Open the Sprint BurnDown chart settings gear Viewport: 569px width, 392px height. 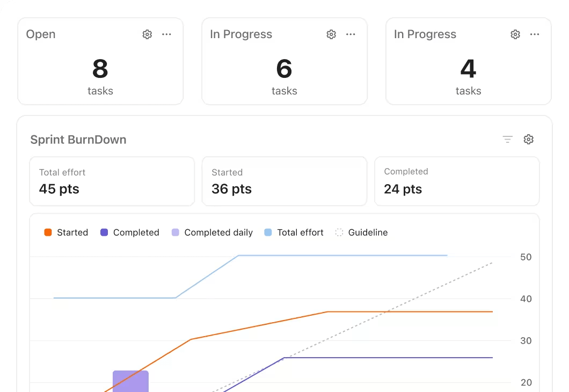tap(528, 139)
